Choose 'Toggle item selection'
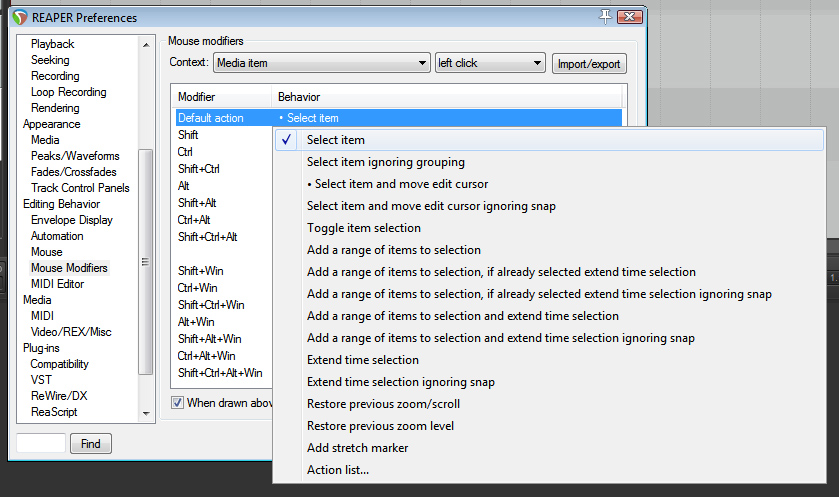Screen dimensions: 839x497 point(550,227)
